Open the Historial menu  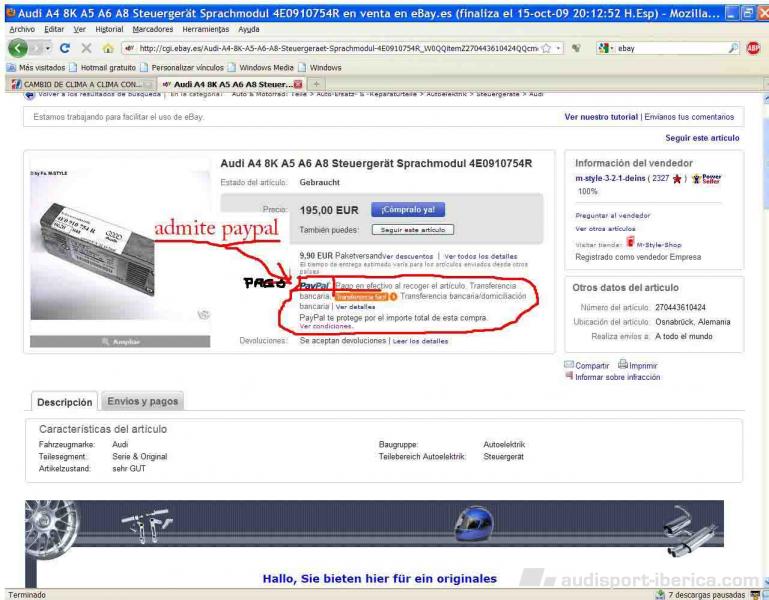pos(109,29)
